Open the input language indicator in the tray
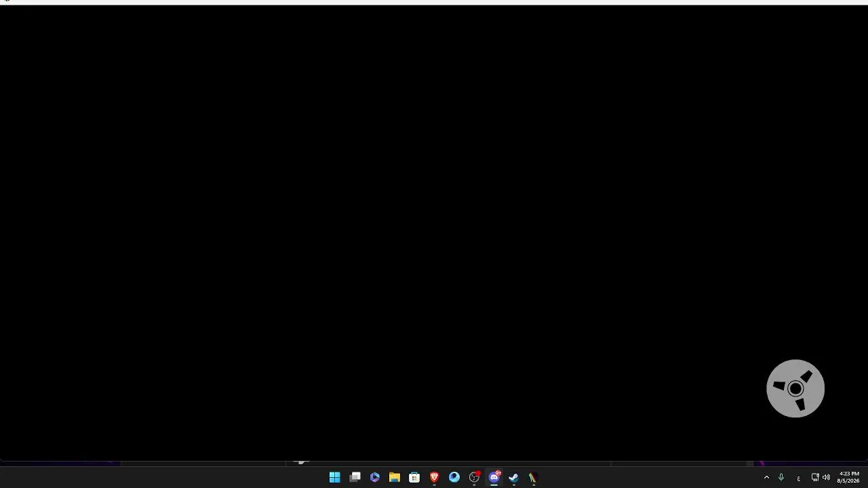 click(799, 479)
